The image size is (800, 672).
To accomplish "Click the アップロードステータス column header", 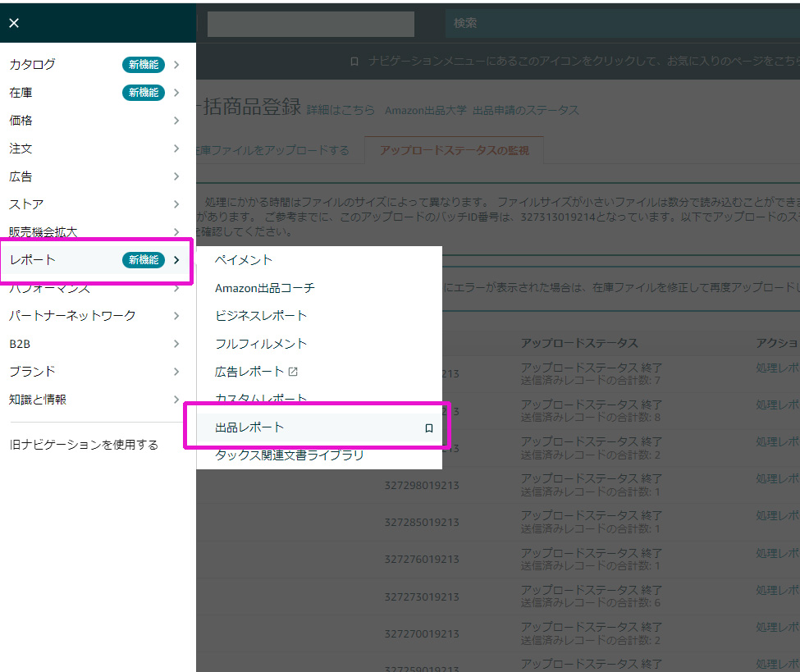I will coord(579,343).
